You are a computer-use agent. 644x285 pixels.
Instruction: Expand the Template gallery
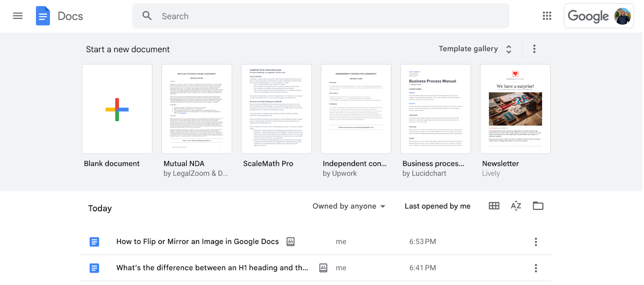475,49
